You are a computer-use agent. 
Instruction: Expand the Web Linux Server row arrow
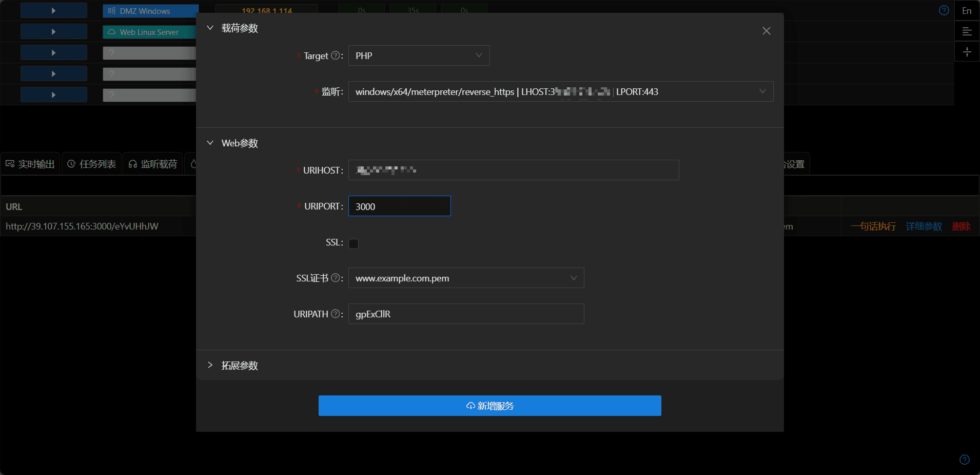coord(54,32)
